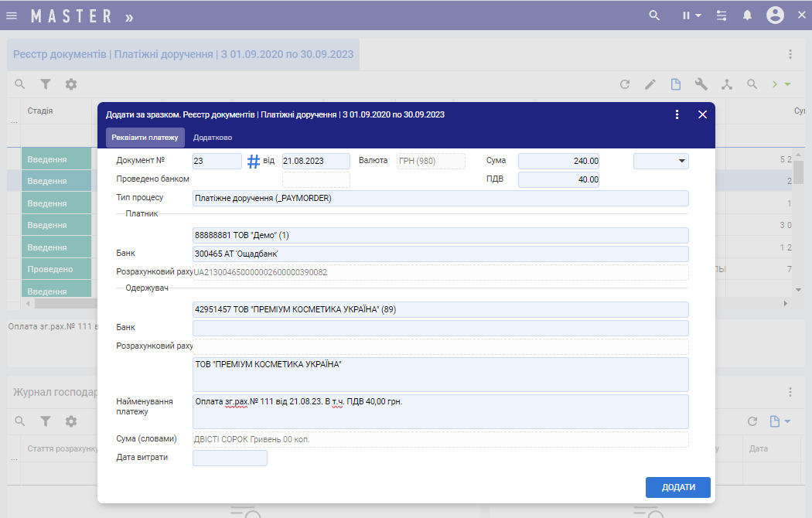Click the Найменування платежу text area
Image resolution: width=812 pixels, height=518 pixels.
point(440,411)
